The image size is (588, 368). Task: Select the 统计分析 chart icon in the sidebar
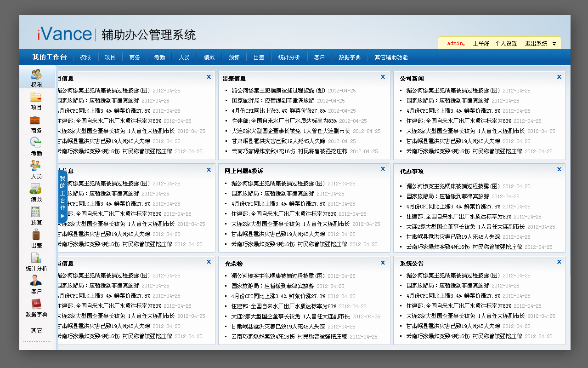coord(36,258)
